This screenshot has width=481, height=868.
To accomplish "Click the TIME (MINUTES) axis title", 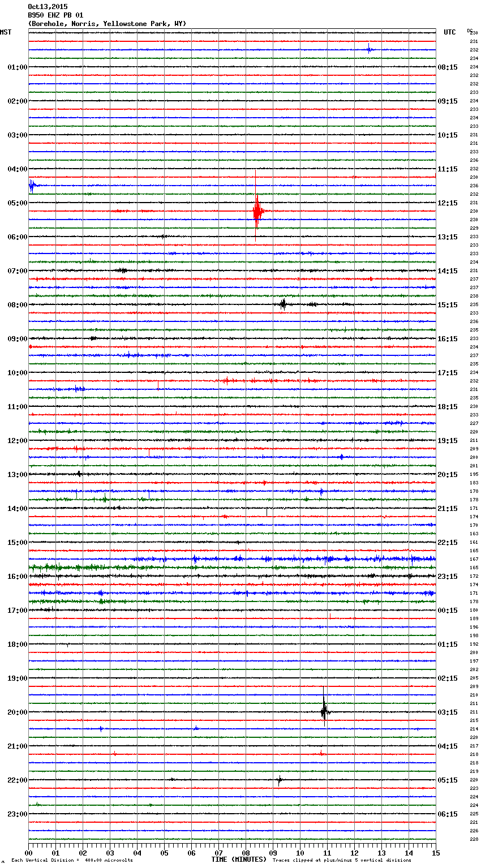I will tap(239, 860).
